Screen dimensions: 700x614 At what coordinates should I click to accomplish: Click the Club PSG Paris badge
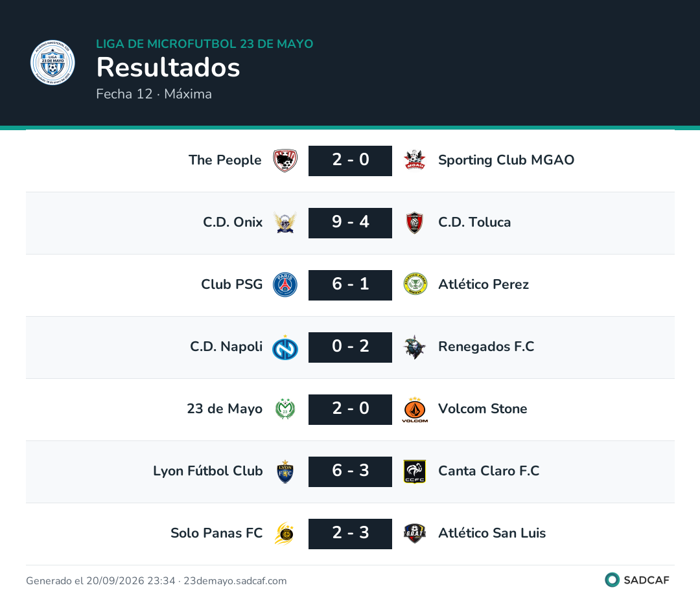285,285
